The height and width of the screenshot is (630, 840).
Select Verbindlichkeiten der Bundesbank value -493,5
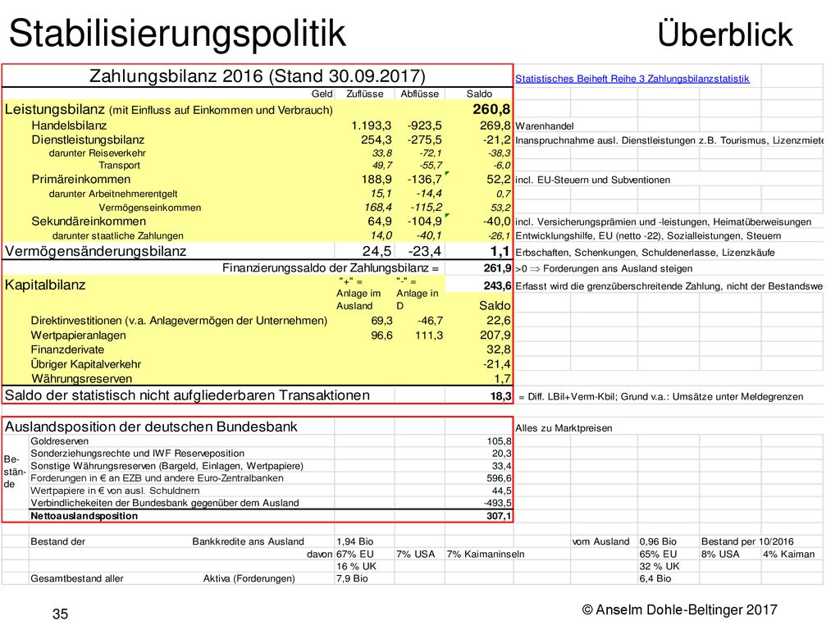pos(498,503)
